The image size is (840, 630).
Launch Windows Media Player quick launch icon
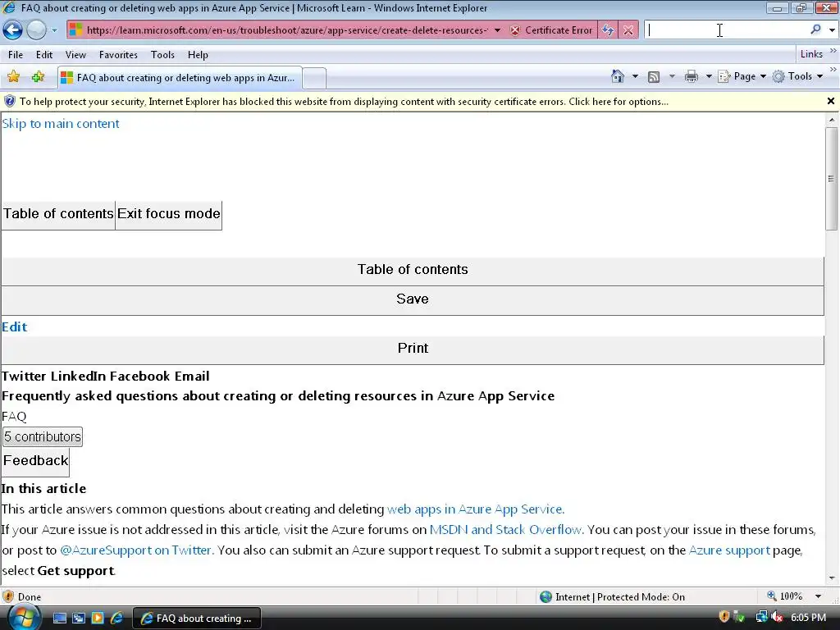click(x=98, y=619)
